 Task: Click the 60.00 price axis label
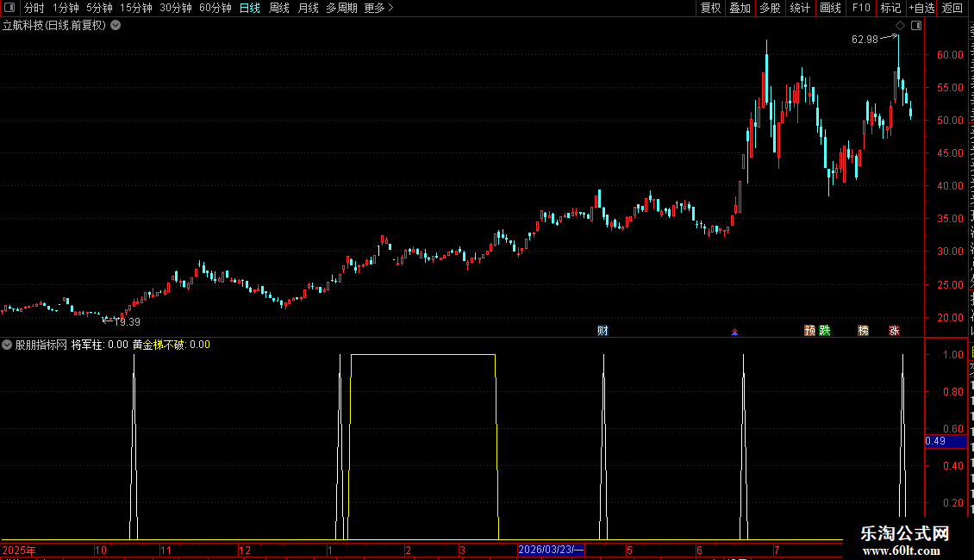click(950, 54)
